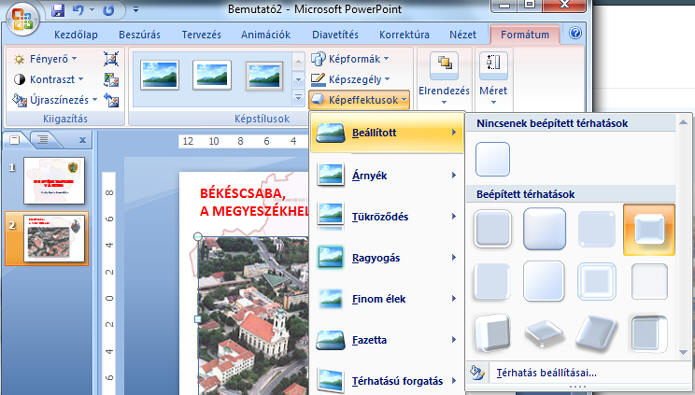Undo the last action in quick access toolbar
The height and width of the screenshot is (395, 695).
pyautogui.click(x=78, y=10)
